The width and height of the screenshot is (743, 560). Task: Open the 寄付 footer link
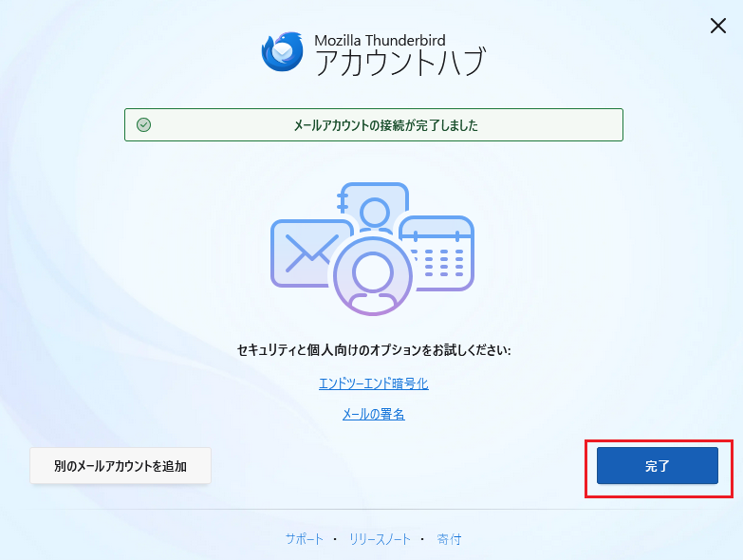click(449, 539)
